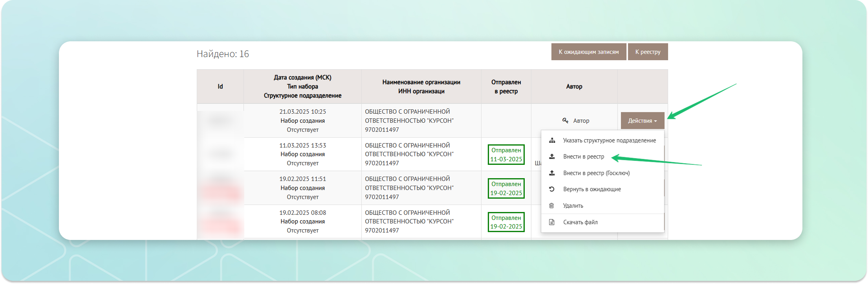This screenshot has height=284, width=868.
Task: Click the trash icon next to 'Удалить'
Action: [552, 206]
